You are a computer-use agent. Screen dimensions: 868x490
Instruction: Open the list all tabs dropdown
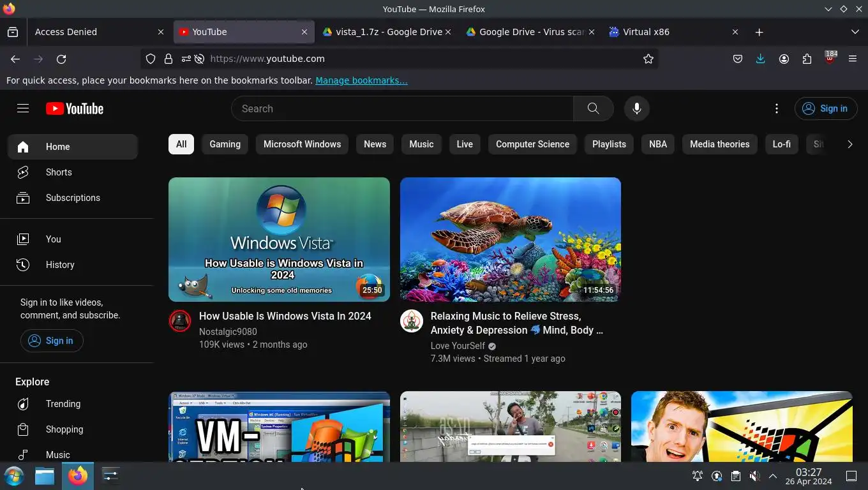(x=855, y=32)
